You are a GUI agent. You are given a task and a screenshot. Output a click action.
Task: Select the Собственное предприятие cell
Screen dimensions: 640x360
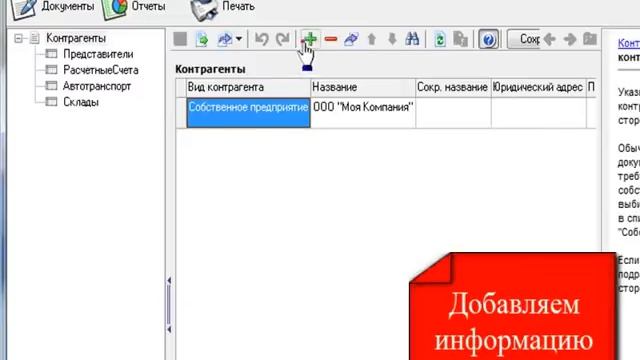pyautogui.click(x=248, y=113)
